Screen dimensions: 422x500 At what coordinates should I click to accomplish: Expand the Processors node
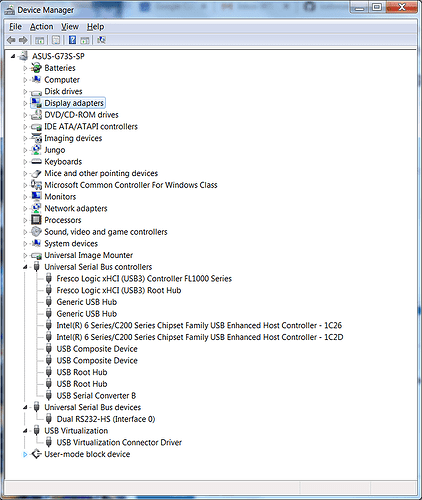[25, 220]
